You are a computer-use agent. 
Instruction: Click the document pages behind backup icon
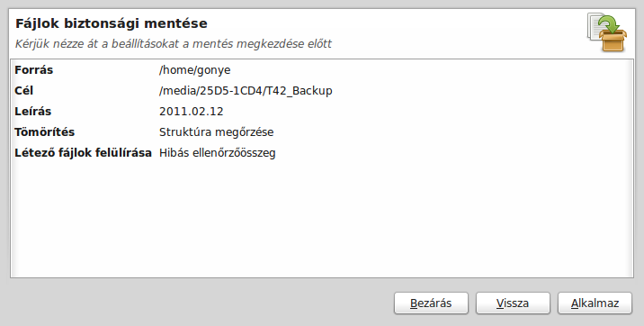(x=593, y=25)
